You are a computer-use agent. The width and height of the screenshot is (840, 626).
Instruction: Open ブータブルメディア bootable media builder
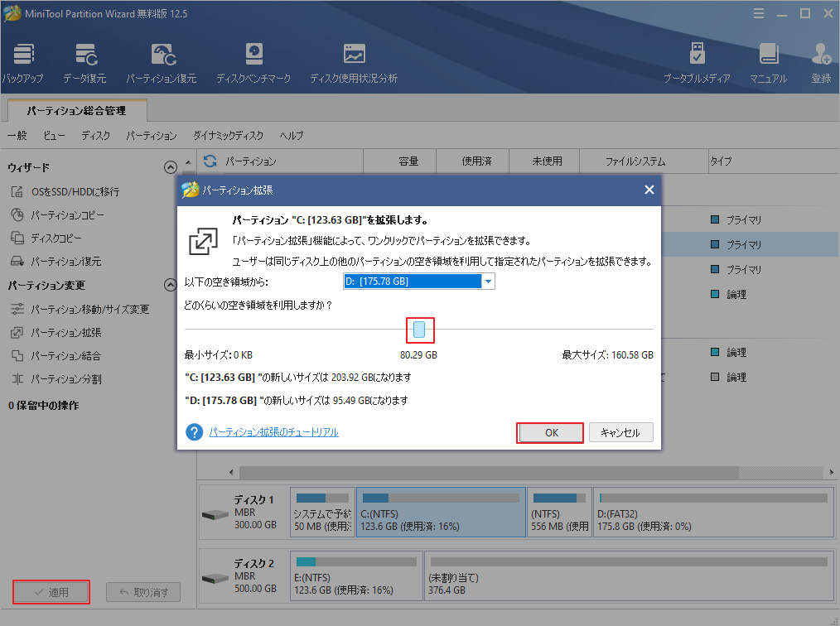pyautogui.click(x=697, y=64)
